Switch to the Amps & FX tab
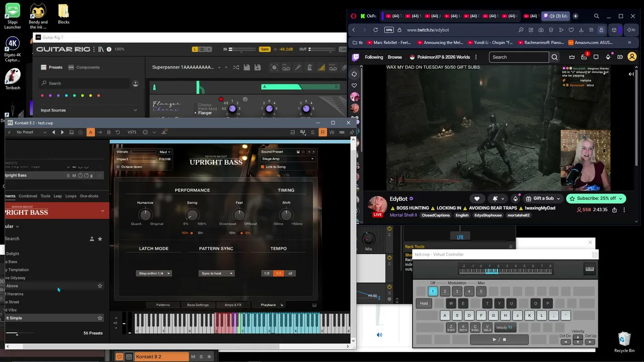Viewport: 644px width, 362px height. [233, 305]
